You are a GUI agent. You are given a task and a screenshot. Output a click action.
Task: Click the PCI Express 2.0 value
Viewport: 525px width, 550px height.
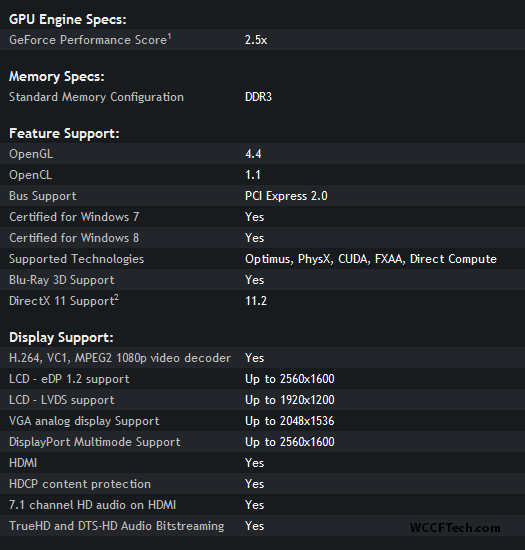click(x=286, y=196)
